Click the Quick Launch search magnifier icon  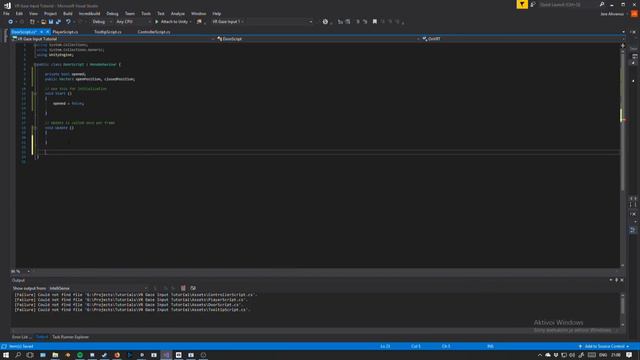[602, 4]
